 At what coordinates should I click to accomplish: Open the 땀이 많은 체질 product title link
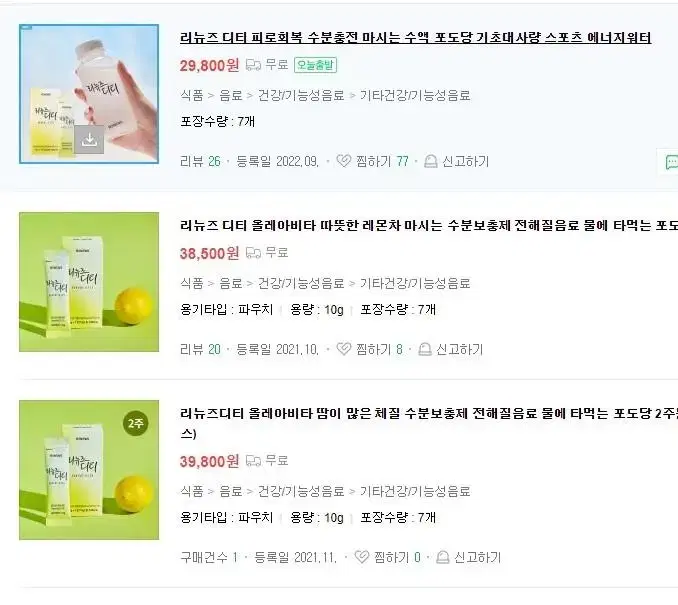pyautogui.click(x=429, y=423)
